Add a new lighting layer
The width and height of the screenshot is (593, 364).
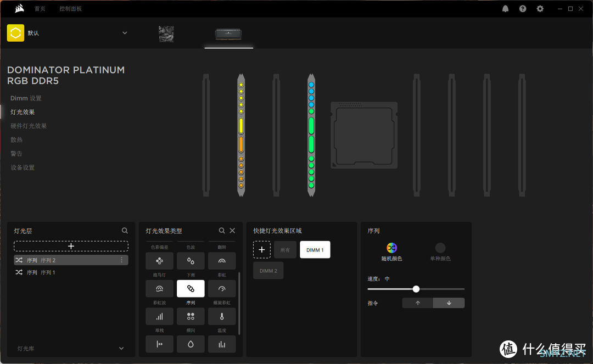pyautogui.click(x=71, y=246)
